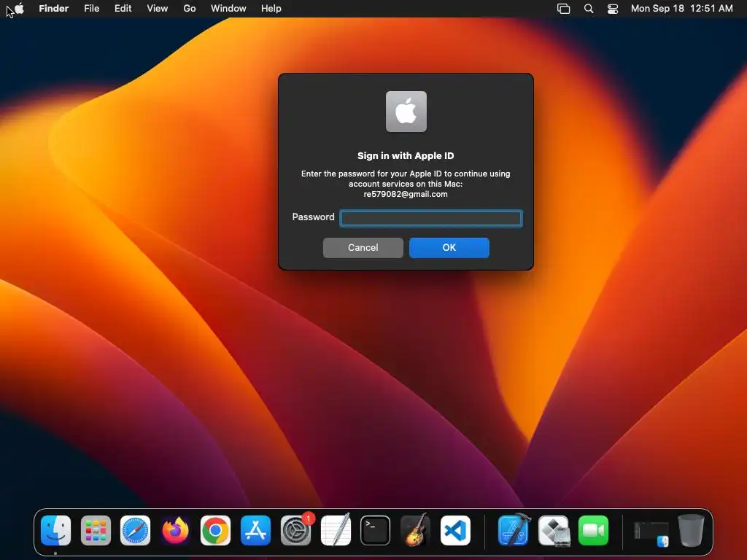
Task: Open the Finder menu
Action: click(x=54, y=9)
